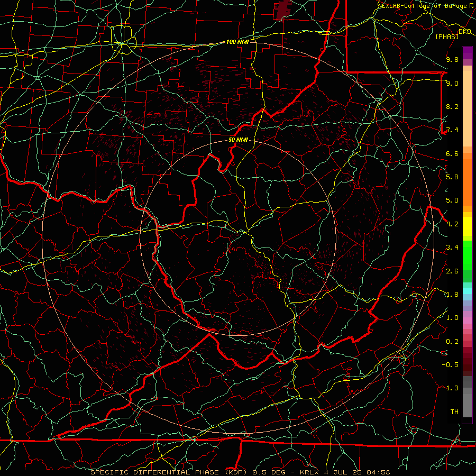Click the "50 NMI" range ring label
The image size is (476, 476).
[x=238, y=140]
